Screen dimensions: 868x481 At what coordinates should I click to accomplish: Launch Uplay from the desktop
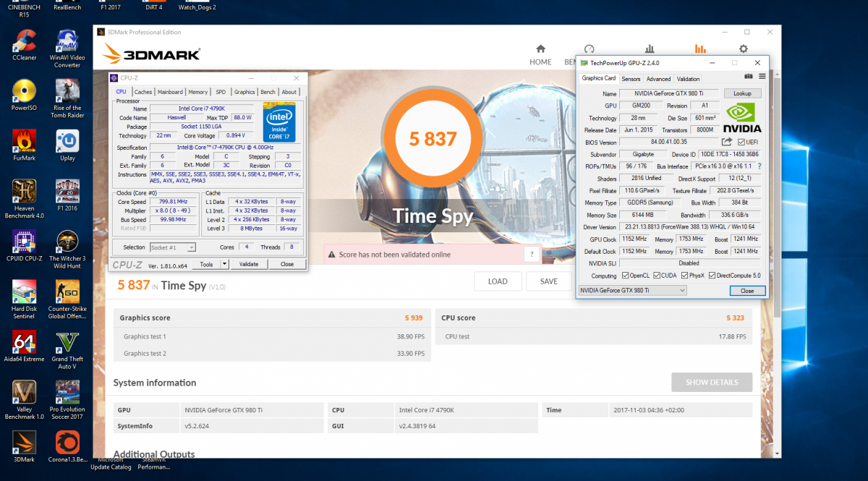click(67, 145)
